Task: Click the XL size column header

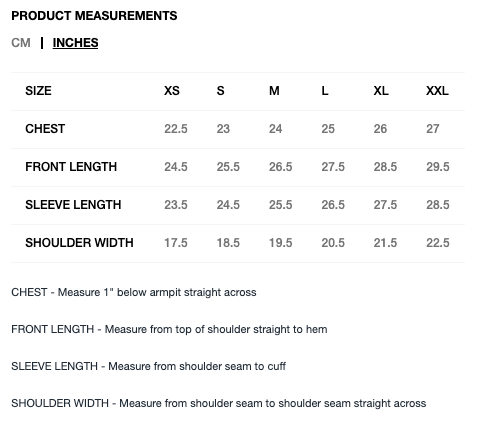Action: coord(381,91)
